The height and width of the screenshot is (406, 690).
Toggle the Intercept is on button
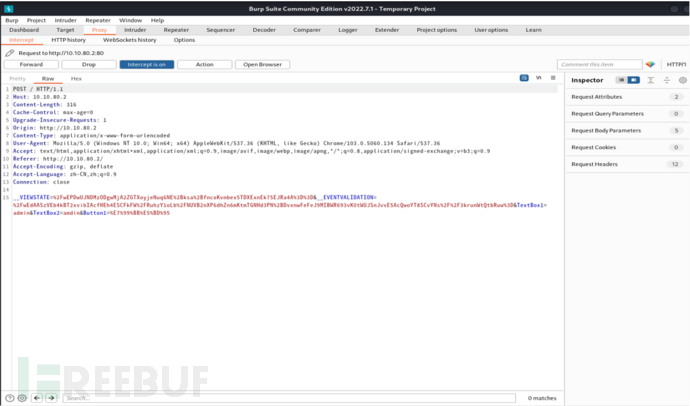[147, 65]
